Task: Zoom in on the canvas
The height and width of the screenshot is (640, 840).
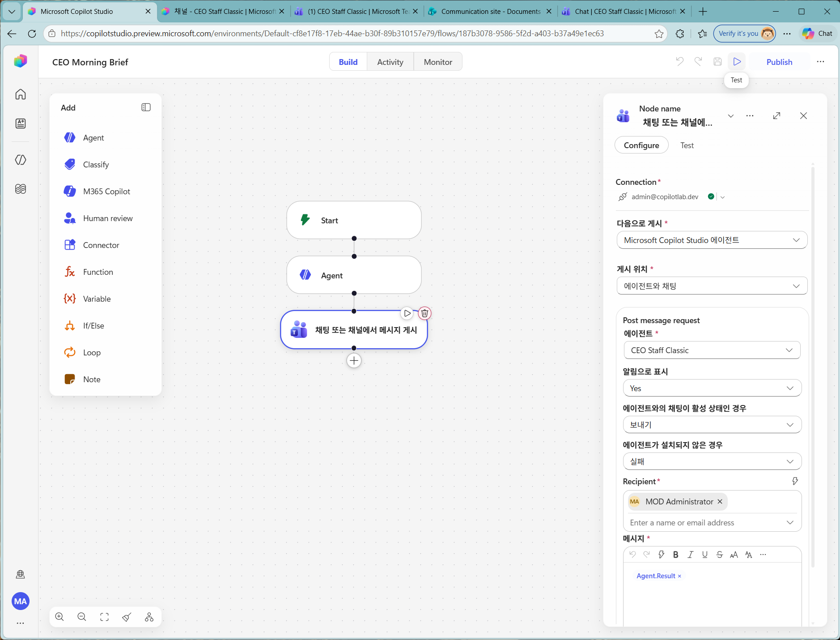Action: pos(59,617)
